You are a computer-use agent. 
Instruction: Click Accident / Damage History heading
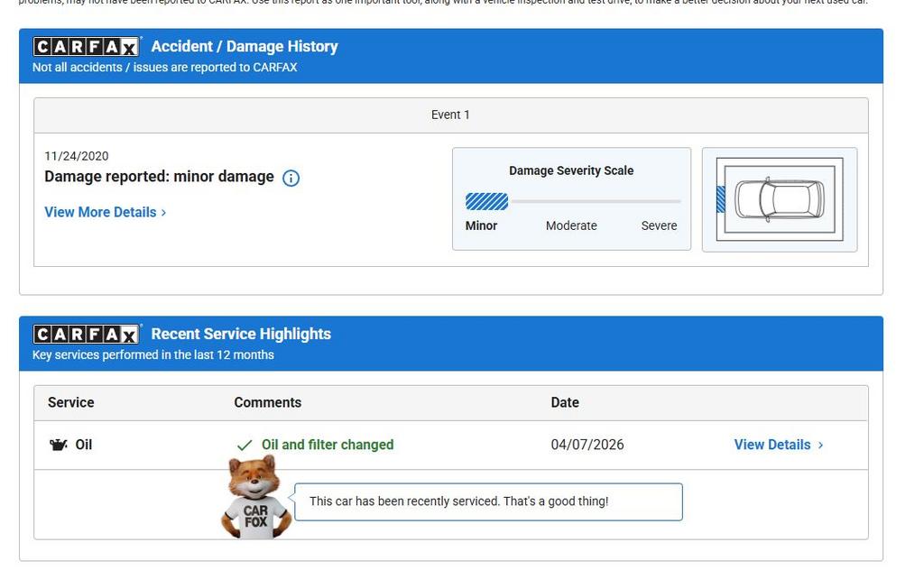click(245, 47)
